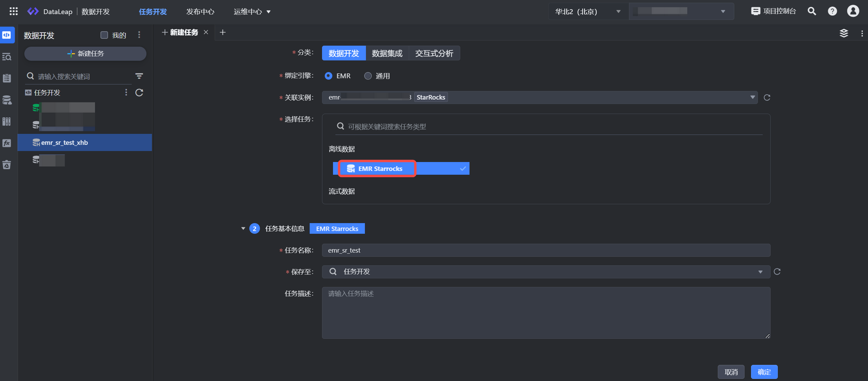Open the help question mark icon
The width and height of the screenshot is (868, 381).
[832, 11]
